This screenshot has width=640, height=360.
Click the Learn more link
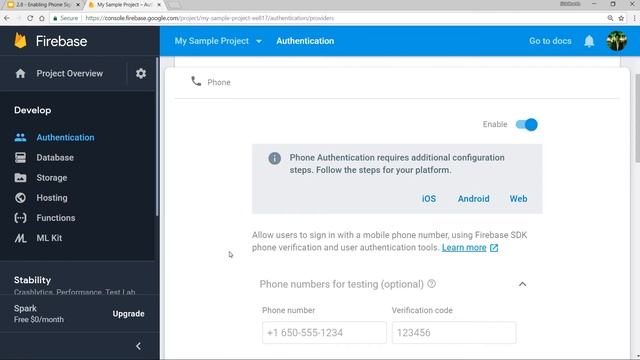tap(464, 248)
